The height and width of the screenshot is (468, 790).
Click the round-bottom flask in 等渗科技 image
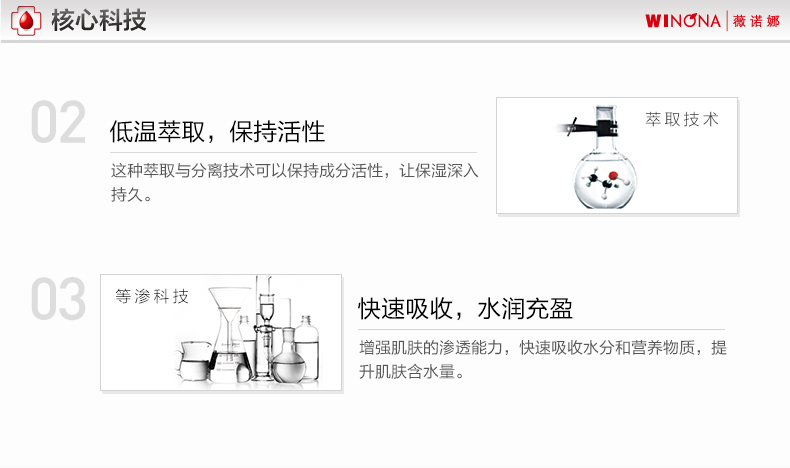click(288, 355)
